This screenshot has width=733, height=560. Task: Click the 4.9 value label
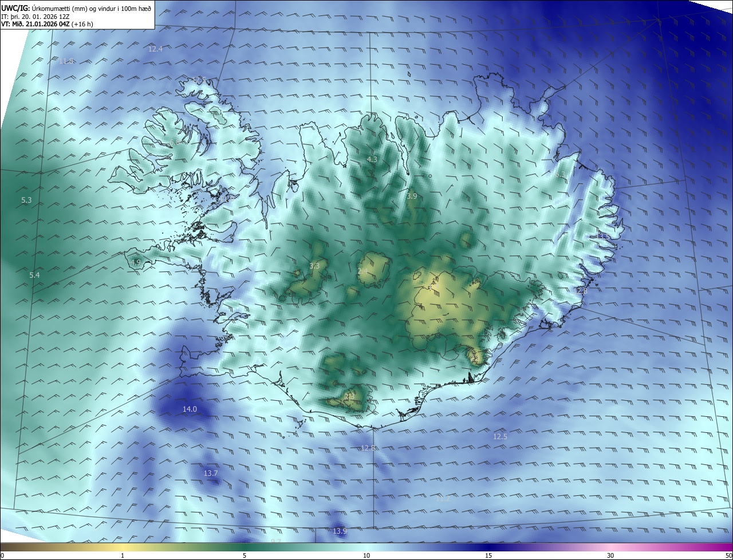tap(136, 263)
